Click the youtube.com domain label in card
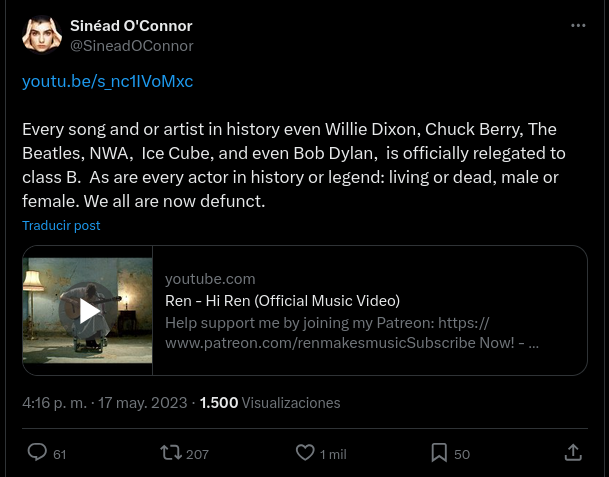609x477 pixels. click(x=210, y=279)
